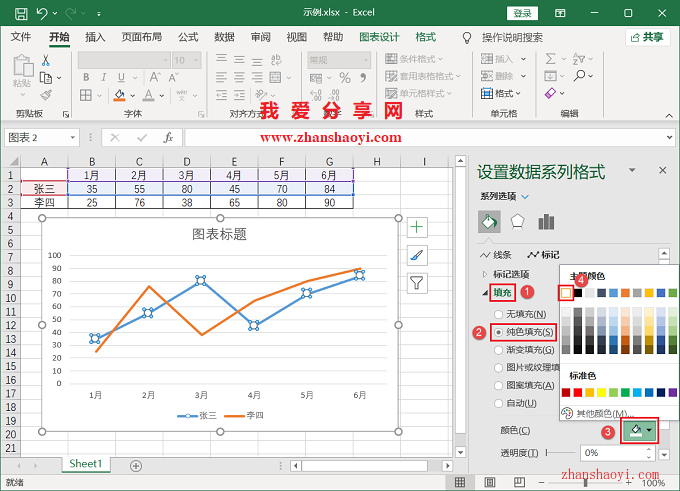Click the worksheet vertical scrollbar down arrow
This screenshot has width=680, height=491.
tap(460, 452)
